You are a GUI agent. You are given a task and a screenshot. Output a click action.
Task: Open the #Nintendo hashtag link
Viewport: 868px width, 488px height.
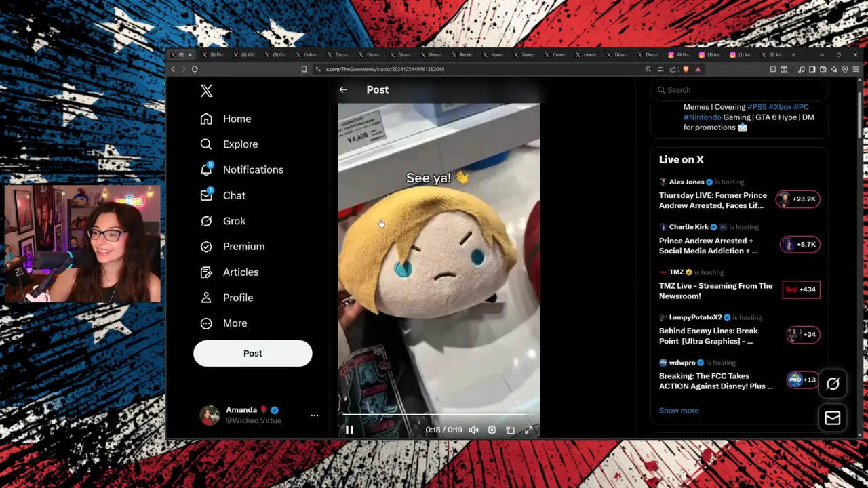tap(703, 117)
